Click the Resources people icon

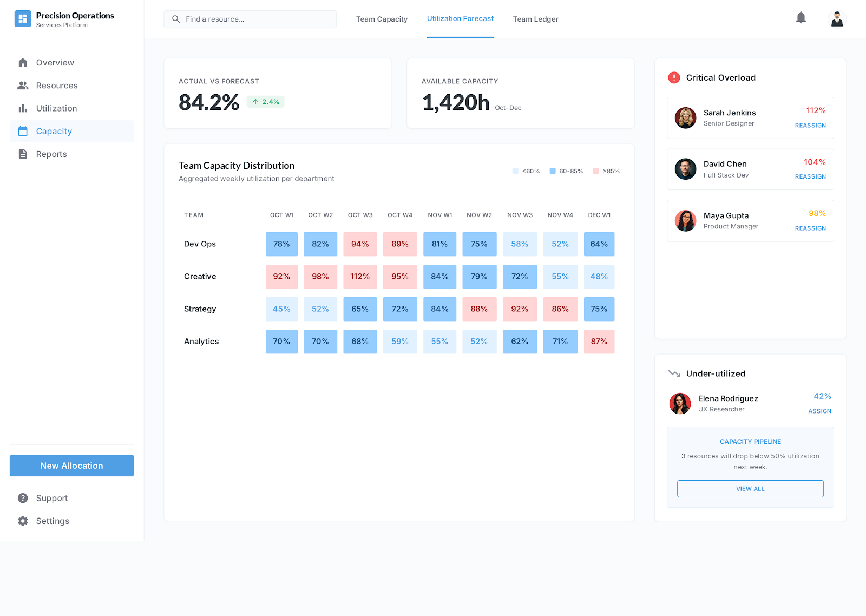coord(23,86)
